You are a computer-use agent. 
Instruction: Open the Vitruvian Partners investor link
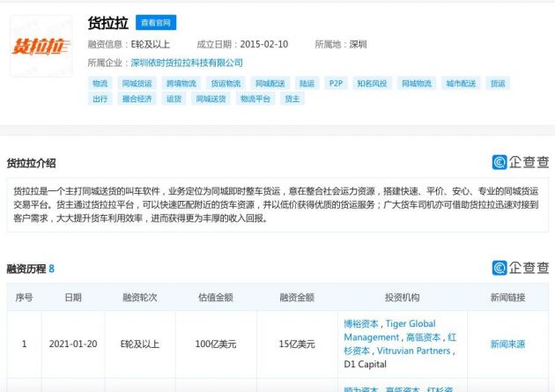click(413, 351)
